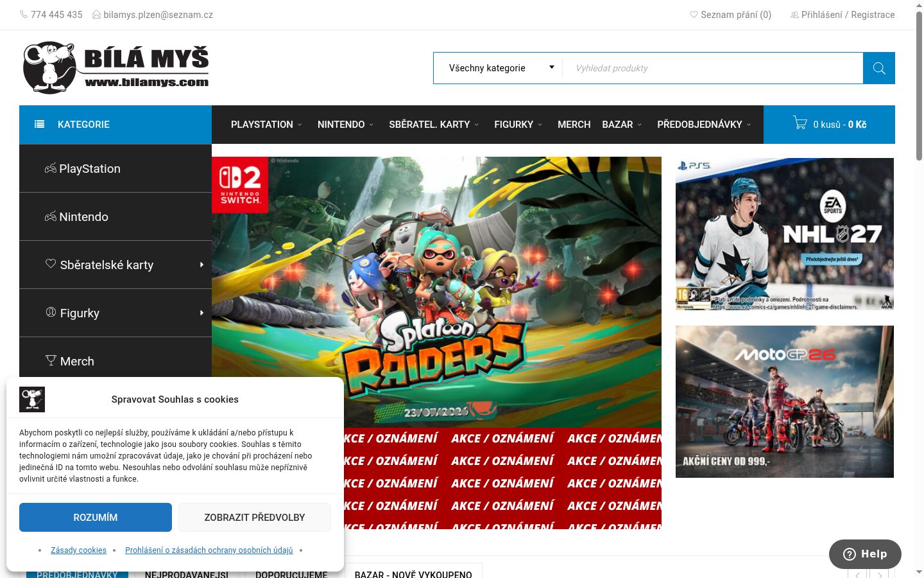Open PLAYSTATION in the top navigation
The height and width of the screenshot is (578, 924).
[x=262, y=125]
